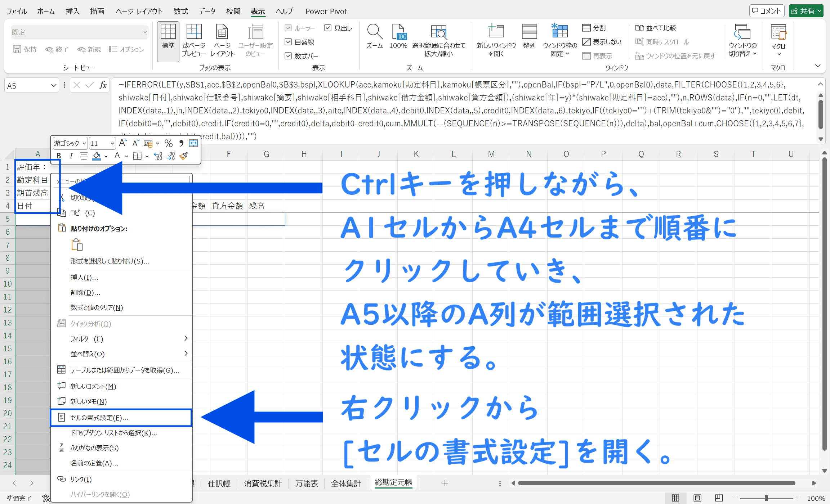Click merge and center icon in mini toolbar
830x504 pixels.
click(x=193, y=143)
